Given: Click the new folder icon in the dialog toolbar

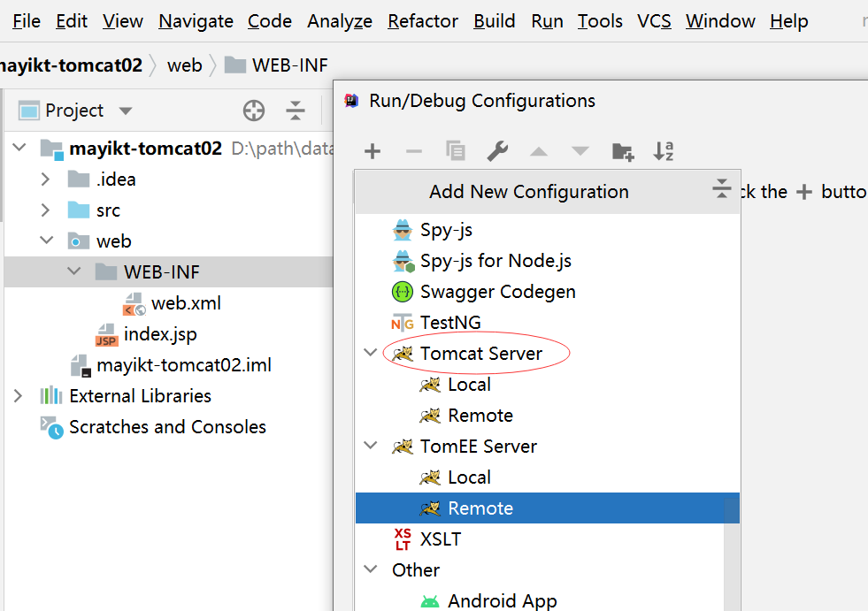Looking at the screenshot, I should point(622,151).
